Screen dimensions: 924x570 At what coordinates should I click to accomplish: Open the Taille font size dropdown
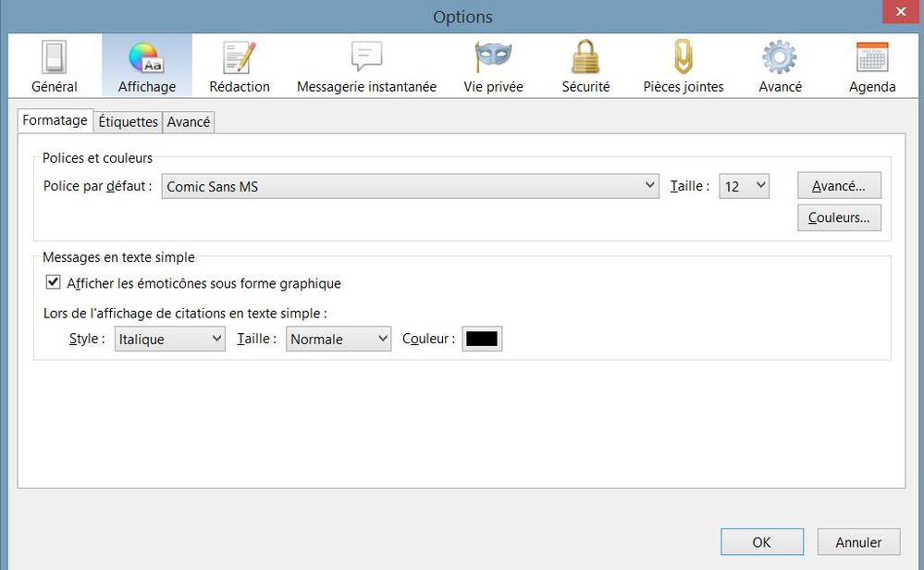point(744,186)
